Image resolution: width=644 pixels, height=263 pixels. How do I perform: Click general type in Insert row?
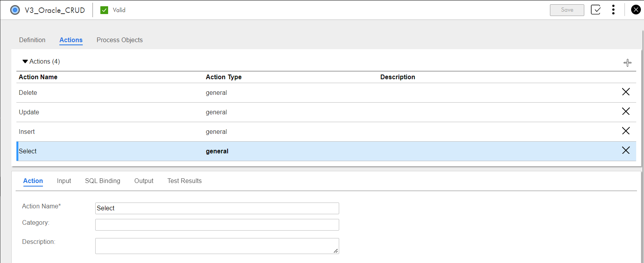pyautogui.click(x=216, y=132)
